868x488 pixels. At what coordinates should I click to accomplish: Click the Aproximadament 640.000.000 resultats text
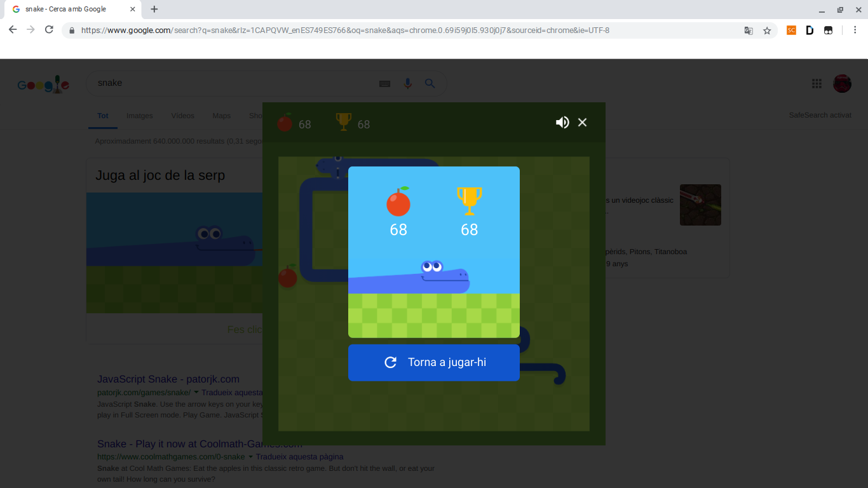pyautogui.click(x=179, y=141)
